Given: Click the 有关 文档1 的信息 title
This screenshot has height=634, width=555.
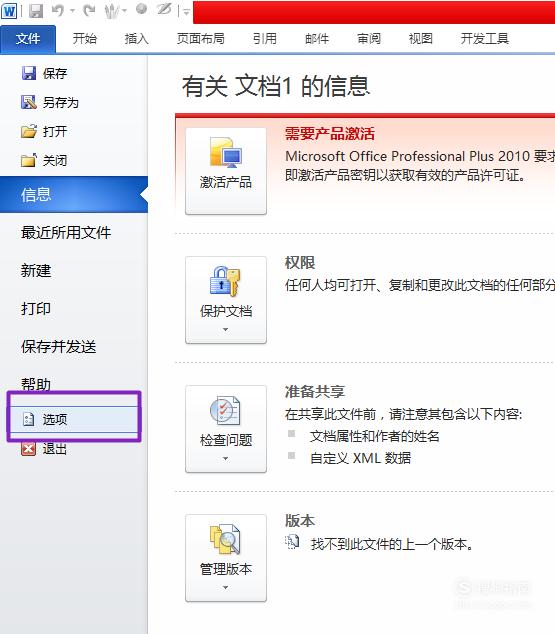Looking at the screenshot, I should (276, 86).
